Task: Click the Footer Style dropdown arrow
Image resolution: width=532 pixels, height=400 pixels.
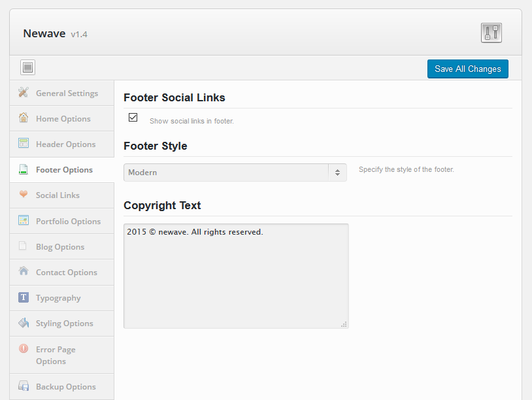Action: (337, 173)
